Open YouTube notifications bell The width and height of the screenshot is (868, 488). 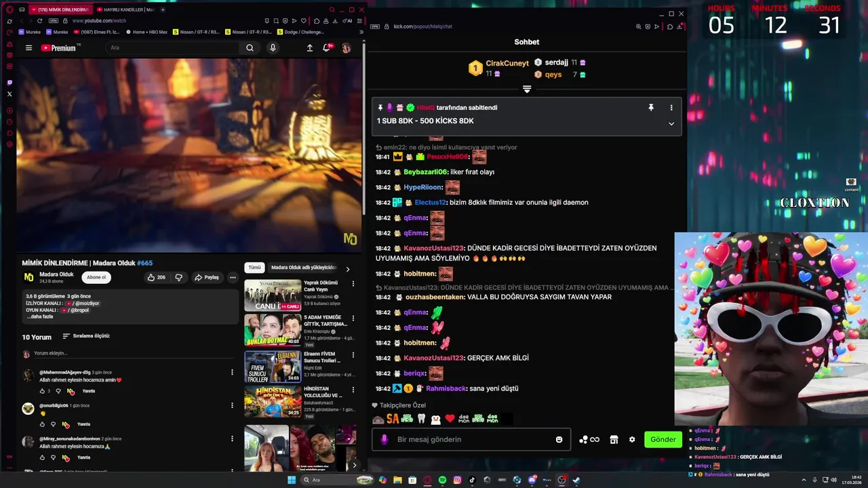click(327, 48)
